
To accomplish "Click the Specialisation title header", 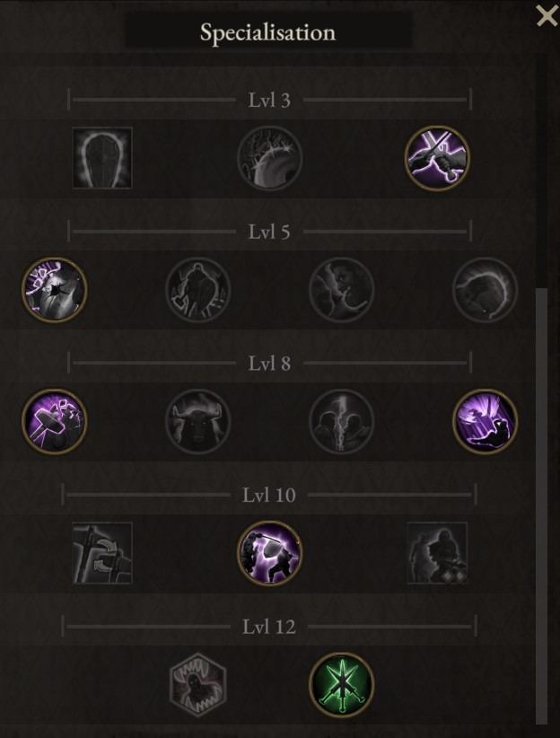I will pyautogui.click(x=267, y=32).
